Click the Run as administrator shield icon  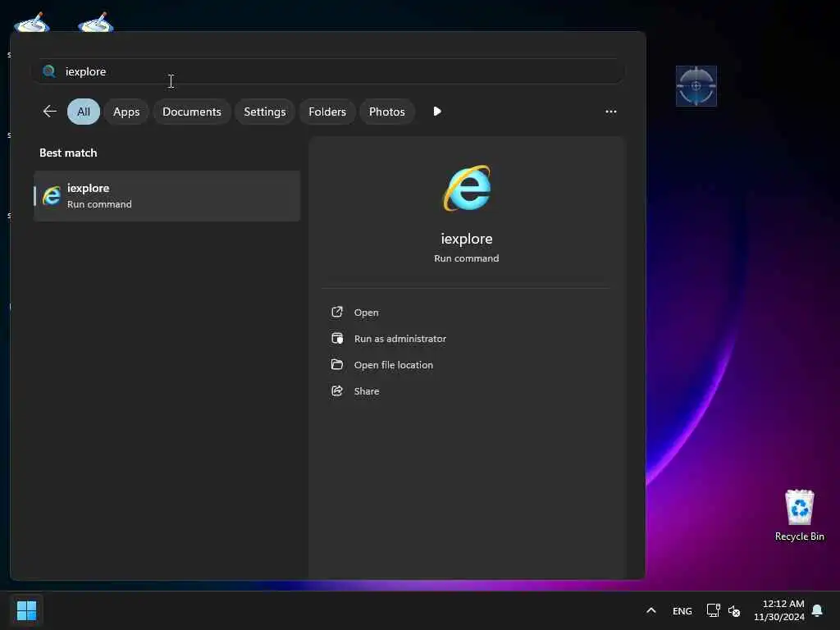(337, 338)
